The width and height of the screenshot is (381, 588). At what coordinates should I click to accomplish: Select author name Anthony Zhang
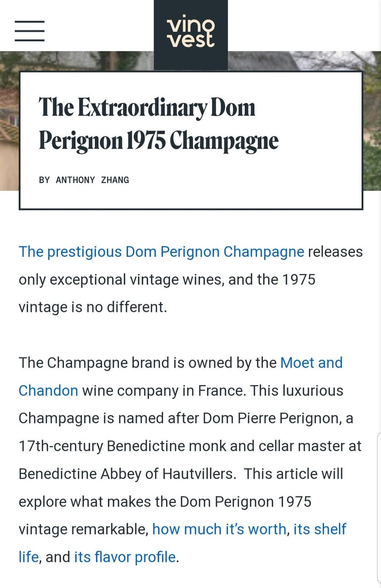(92, 180)
